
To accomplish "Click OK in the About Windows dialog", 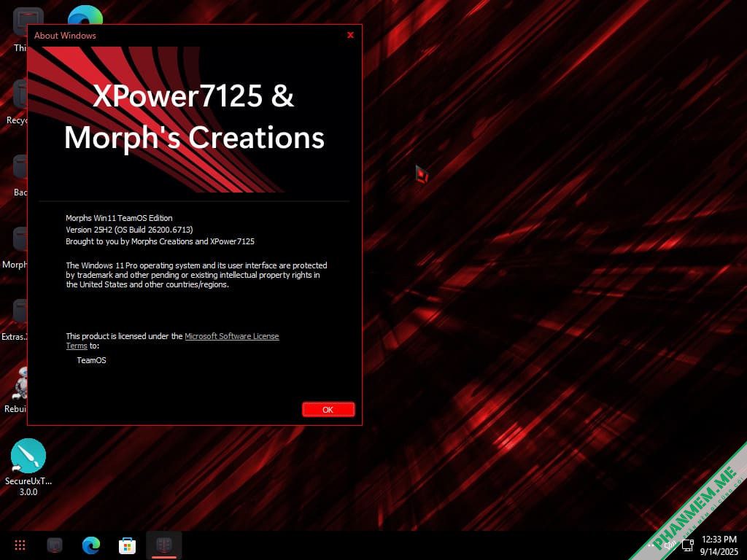I will click(x=328, y=410).
